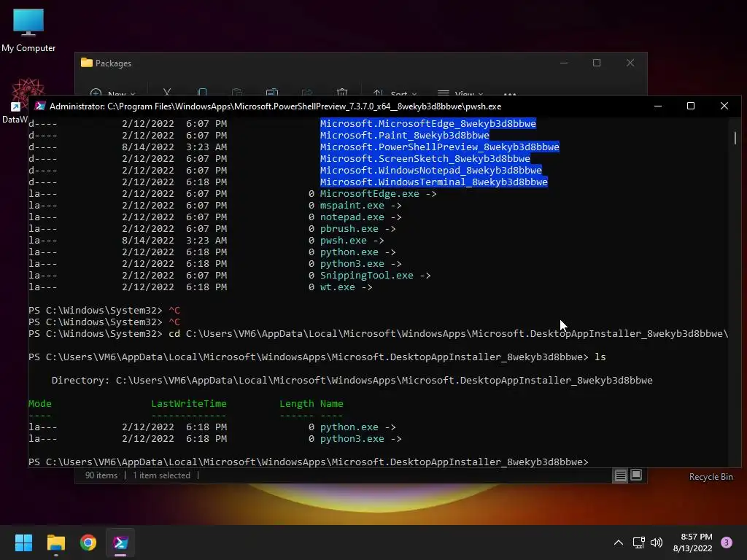Click the '90 items' status text
This screenshot has width=747, height=560.
tap(101, 475)
